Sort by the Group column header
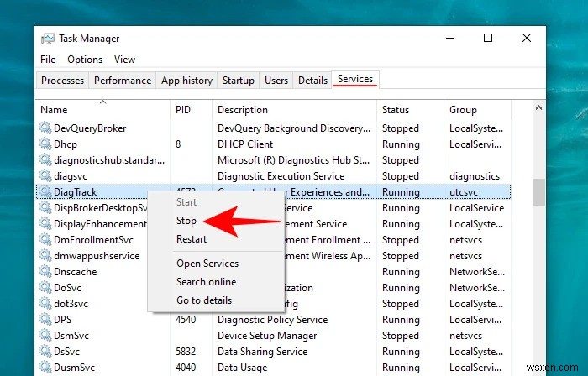Screen dimensions: 588x376 477,110
